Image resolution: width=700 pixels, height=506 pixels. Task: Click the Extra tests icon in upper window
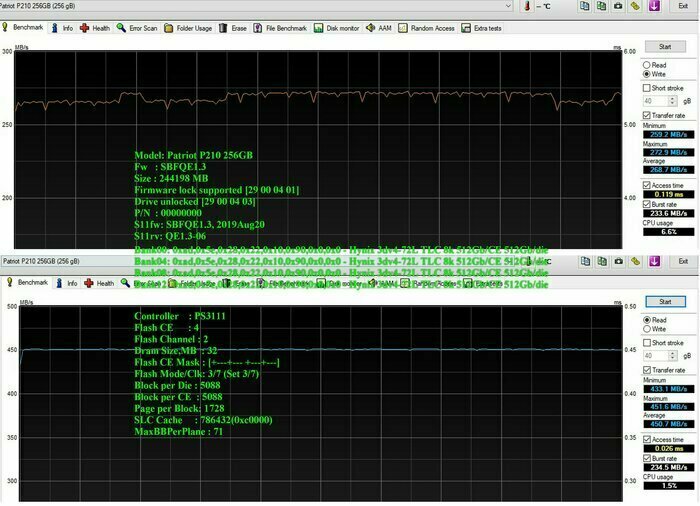[x=466, y=28]
